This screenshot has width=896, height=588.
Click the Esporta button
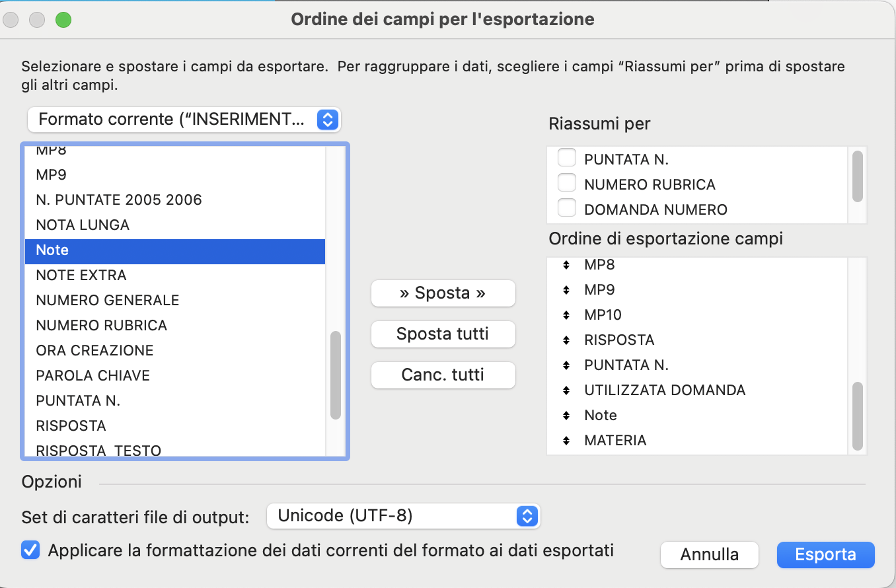[x=825, y=555]
